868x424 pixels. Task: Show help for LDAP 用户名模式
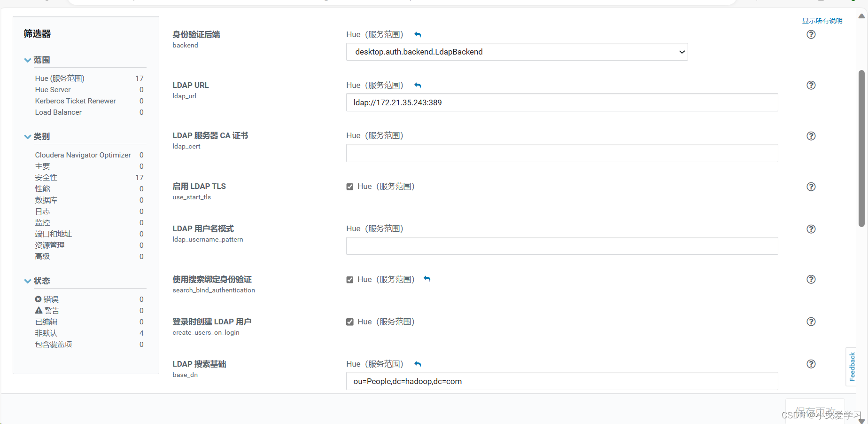tap(811, 229)
